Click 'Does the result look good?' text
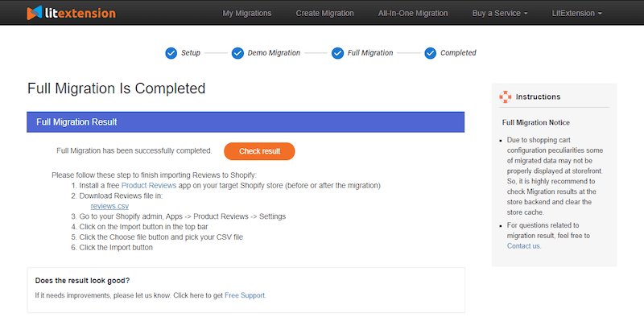644x325 pixels. point(82,281)
